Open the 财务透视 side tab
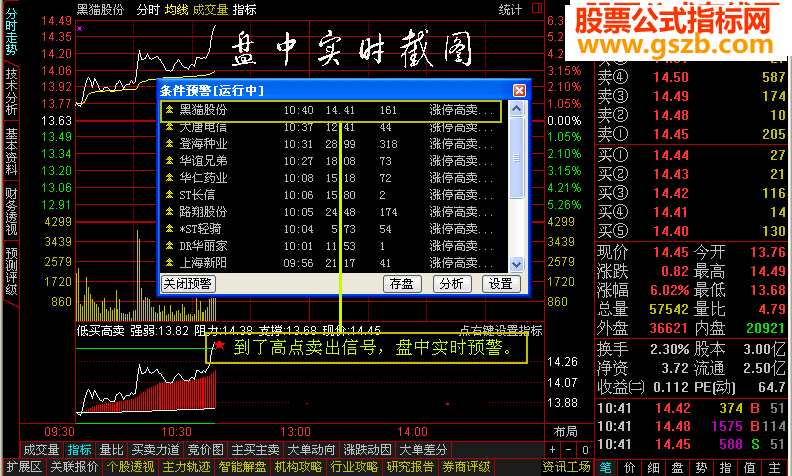 pyautogui.click(x=11, y=211)
